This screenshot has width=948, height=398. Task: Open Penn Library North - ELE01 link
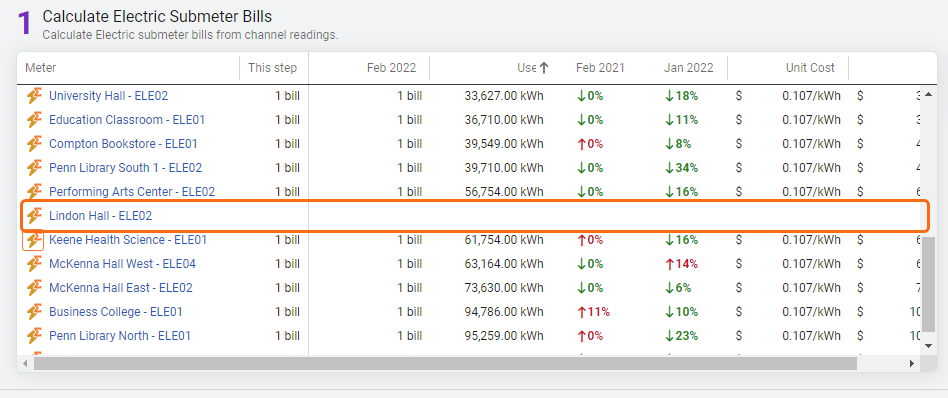point(120,336)
